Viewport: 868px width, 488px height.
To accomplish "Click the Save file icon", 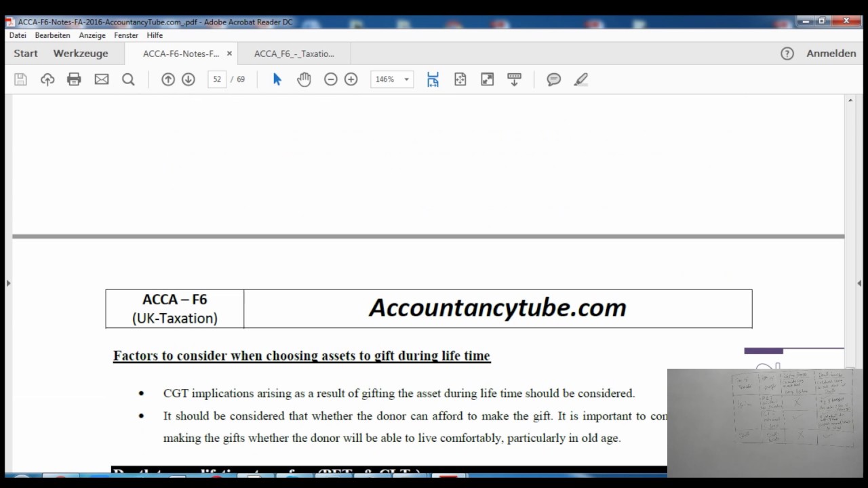I will coord(20,79).
